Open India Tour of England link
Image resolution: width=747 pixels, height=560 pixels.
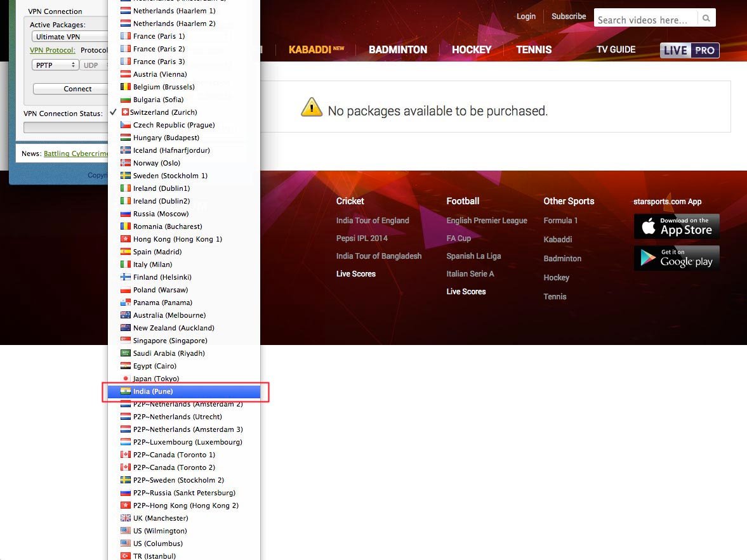pos(373,221)
